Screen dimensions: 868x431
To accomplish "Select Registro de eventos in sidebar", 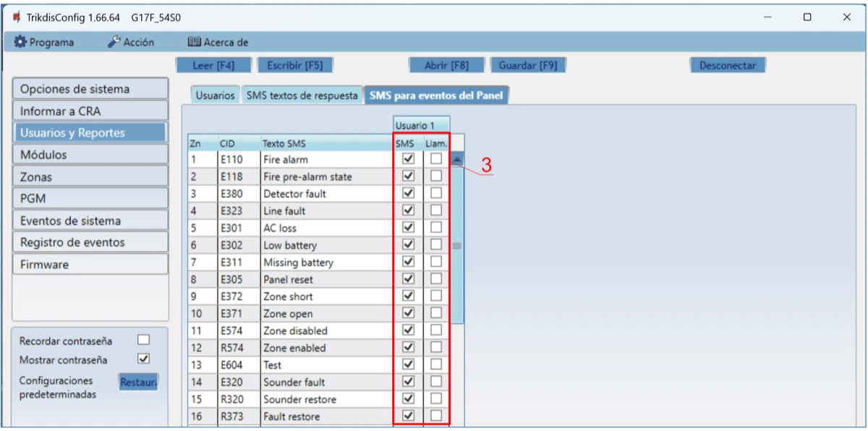I will click(90, 242).
